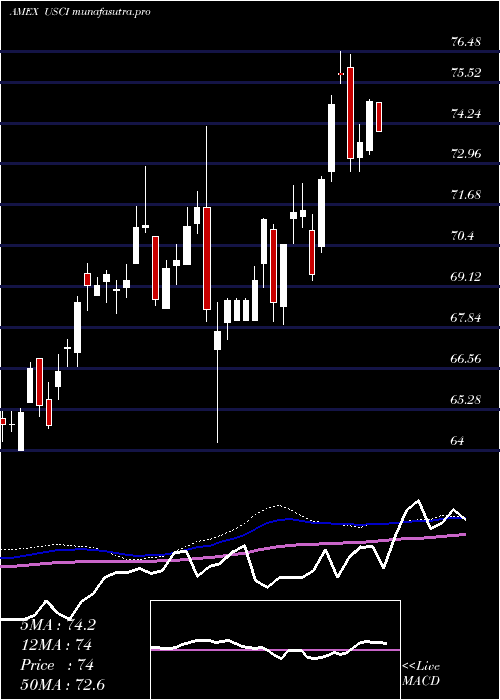Click the 64 price axis label

coord(458,441)
